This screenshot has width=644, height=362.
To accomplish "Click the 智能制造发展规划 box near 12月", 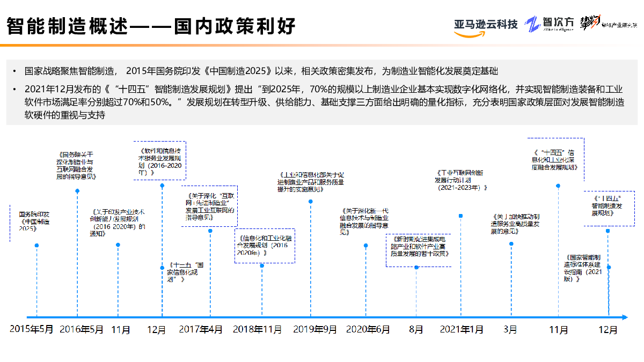I will [609, 206].
